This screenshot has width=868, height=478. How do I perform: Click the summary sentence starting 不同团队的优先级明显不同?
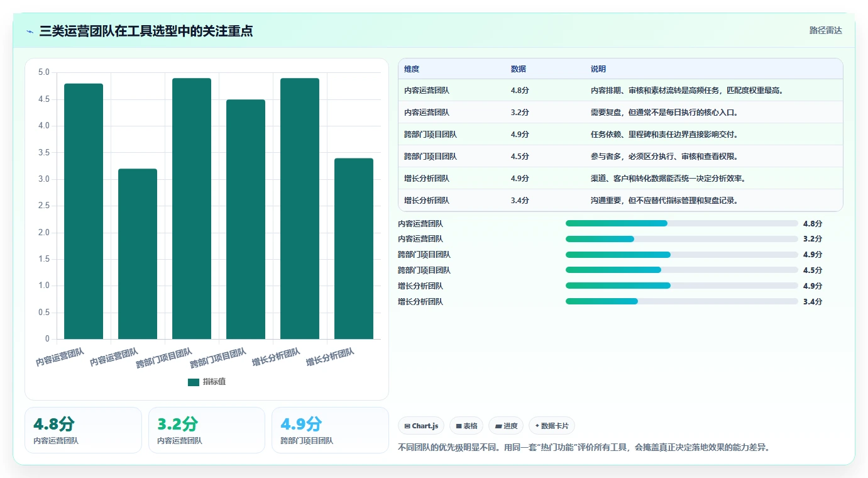(584, 448)
